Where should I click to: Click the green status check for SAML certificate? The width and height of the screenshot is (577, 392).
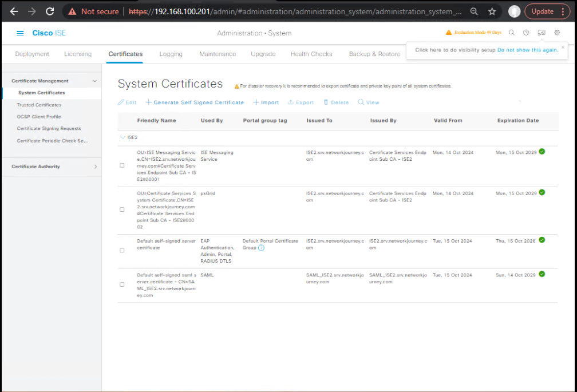click(542, 274)
